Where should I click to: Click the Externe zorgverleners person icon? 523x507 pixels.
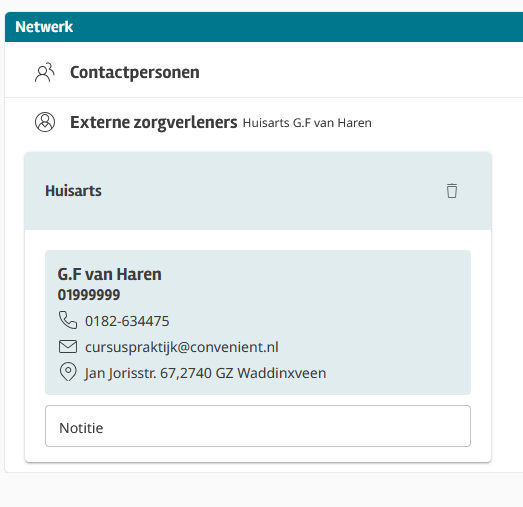coord(45,122)
